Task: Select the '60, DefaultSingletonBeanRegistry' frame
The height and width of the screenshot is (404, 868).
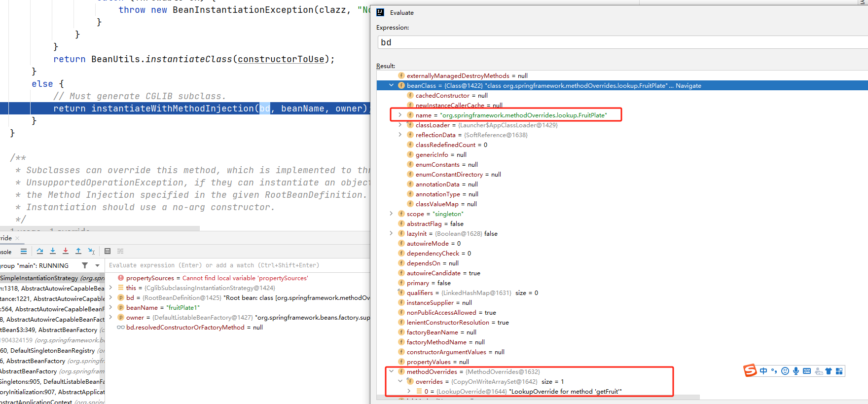Action: (52, 350)
